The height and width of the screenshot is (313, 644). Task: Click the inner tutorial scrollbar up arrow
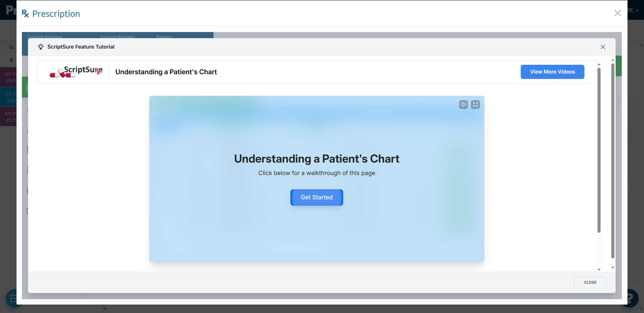coord(599,64)
